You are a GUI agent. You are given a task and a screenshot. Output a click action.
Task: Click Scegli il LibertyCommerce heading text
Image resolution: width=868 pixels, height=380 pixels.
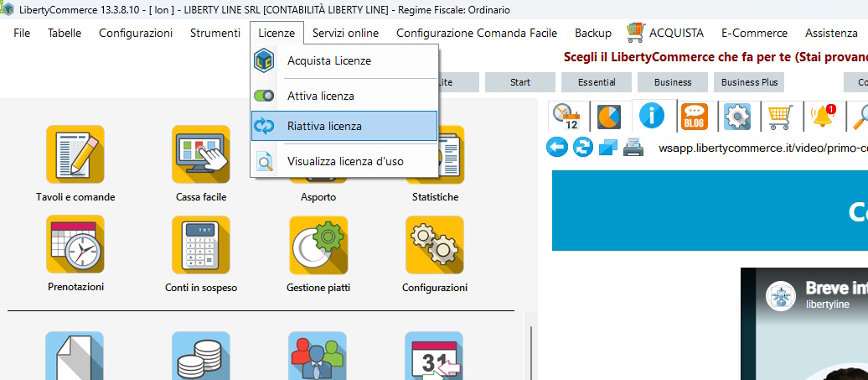716,57
